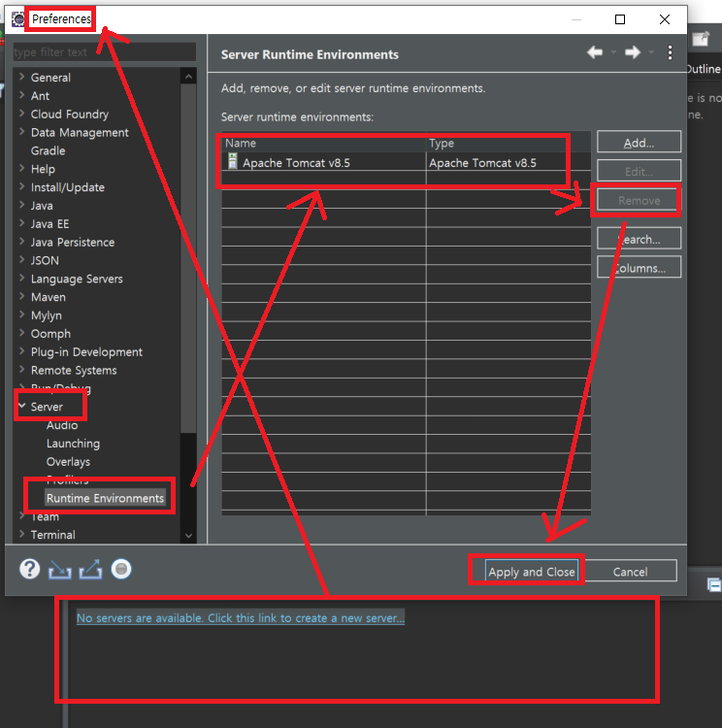722x728 pixels.
Task: Click the Apache Tomcat v8.5 server icon
Action: (233, 161)
